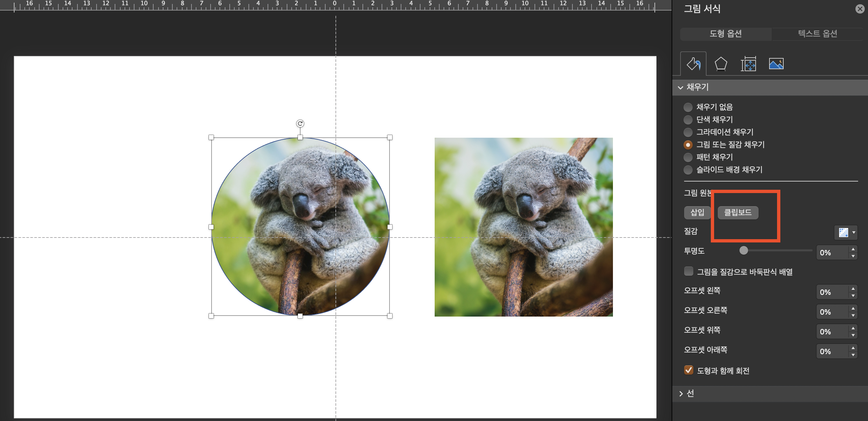
Task: Open the Picture tab icon
Action: tap(776, 64)
